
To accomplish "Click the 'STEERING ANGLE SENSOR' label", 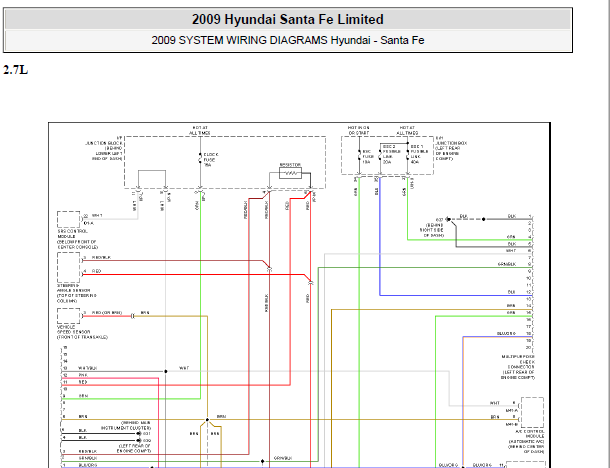I will (x=77, y=293).
